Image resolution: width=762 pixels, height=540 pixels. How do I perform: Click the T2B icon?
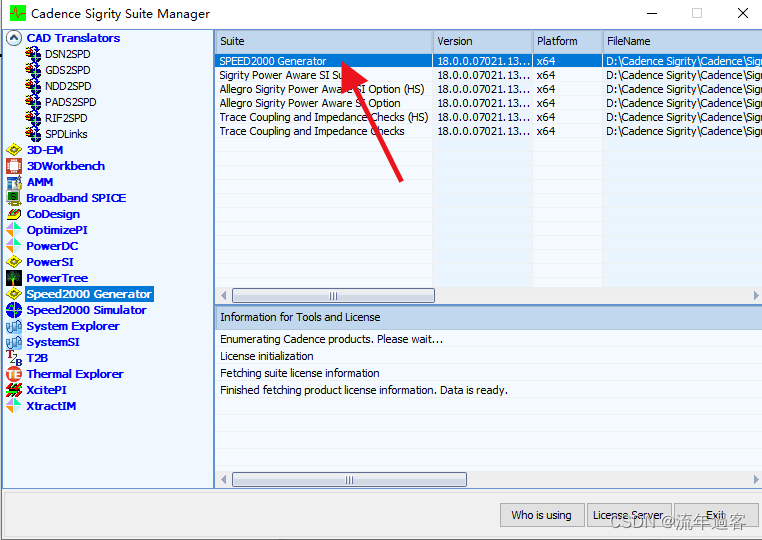coord(14,358)
